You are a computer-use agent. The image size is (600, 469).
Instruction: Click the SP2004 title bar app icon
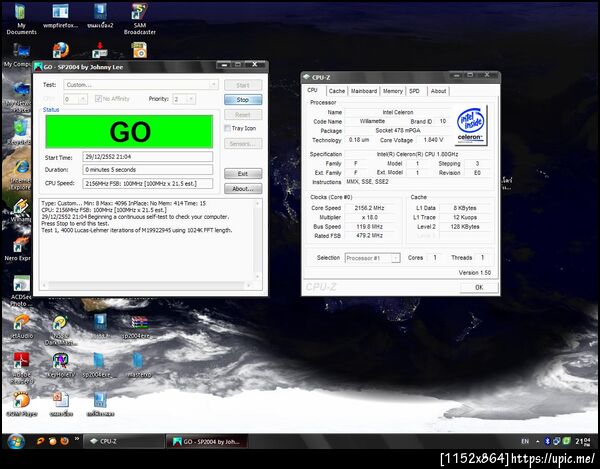coord(38,67)
